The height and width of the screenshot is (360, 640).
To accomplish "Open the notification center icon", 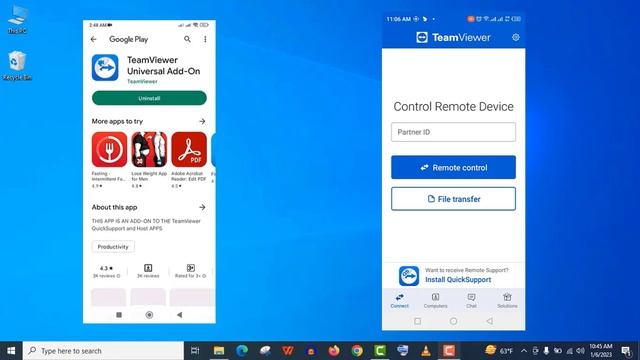I will (x=626, y=351).
